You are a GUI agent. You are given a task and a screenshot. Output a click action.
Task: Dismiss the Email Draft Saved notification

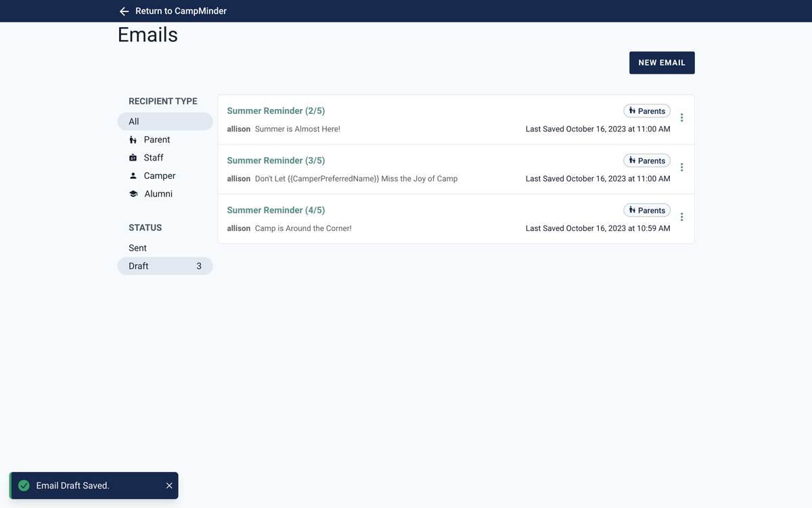[x=169, y=486]
